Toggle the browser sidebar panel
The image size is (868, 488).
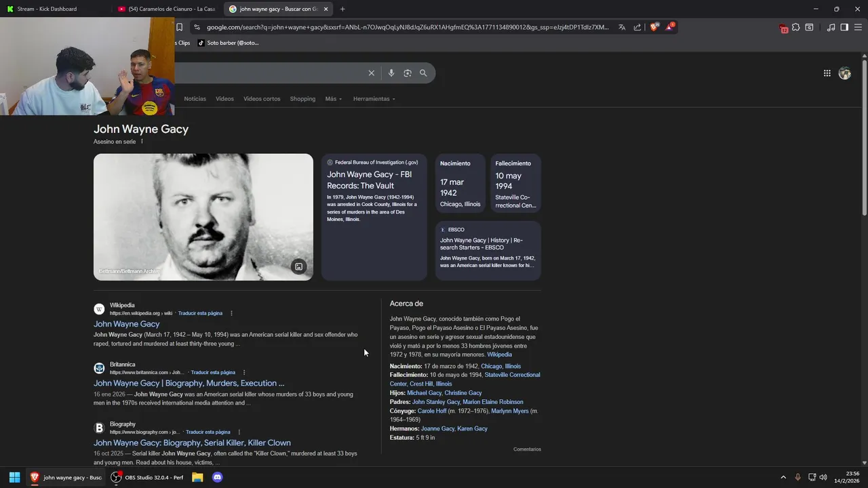[x=844, y=27]
